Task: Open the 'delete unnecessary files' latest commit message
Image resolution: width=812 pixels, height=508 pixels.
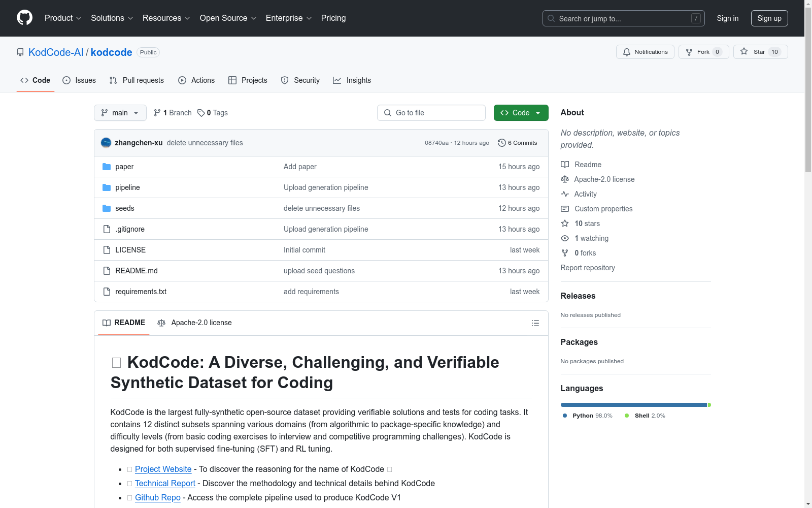Action: coord(205,143)
